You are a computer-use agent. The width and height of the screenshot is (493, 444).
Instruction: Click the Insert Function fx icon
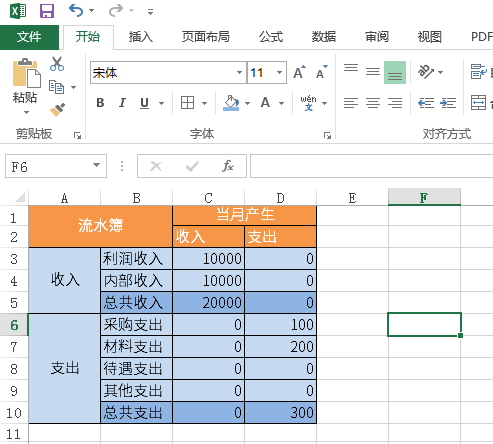pos(228,166)
